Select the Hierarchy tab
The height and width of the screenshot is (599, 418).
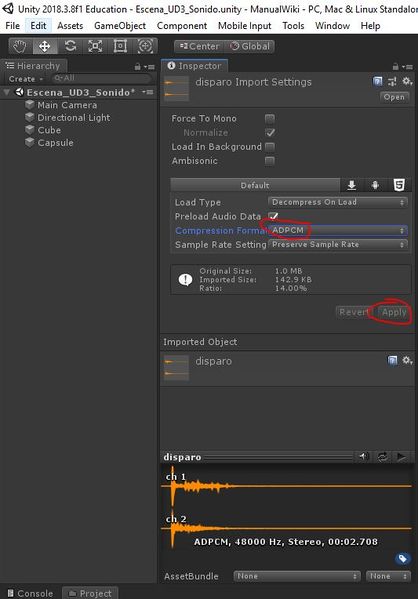[x=34, y=66]
